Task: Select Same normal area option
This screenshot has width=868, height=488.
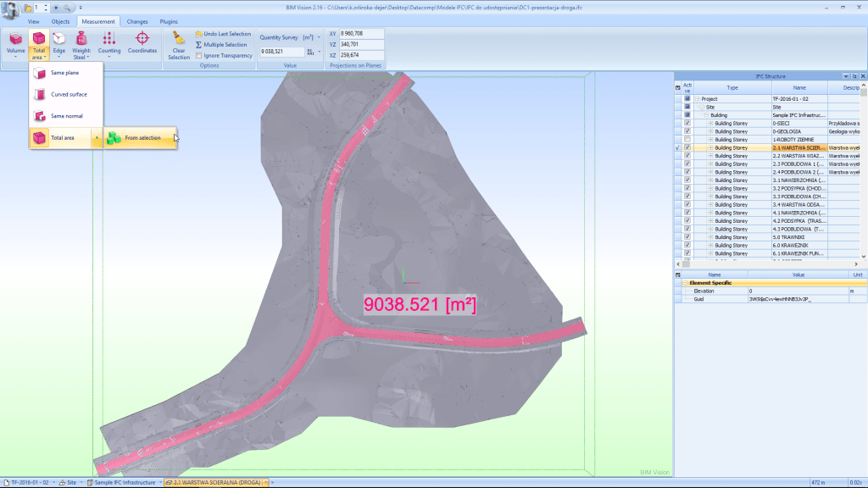Action: [66, 116]
